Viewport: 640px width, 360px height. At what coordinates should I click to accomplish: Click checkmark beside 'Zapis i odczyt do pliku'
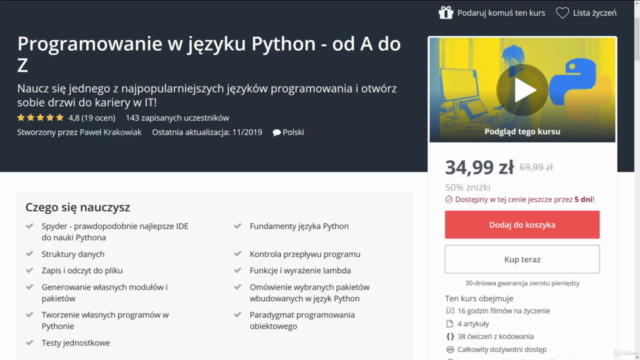(x=29, y=270)
